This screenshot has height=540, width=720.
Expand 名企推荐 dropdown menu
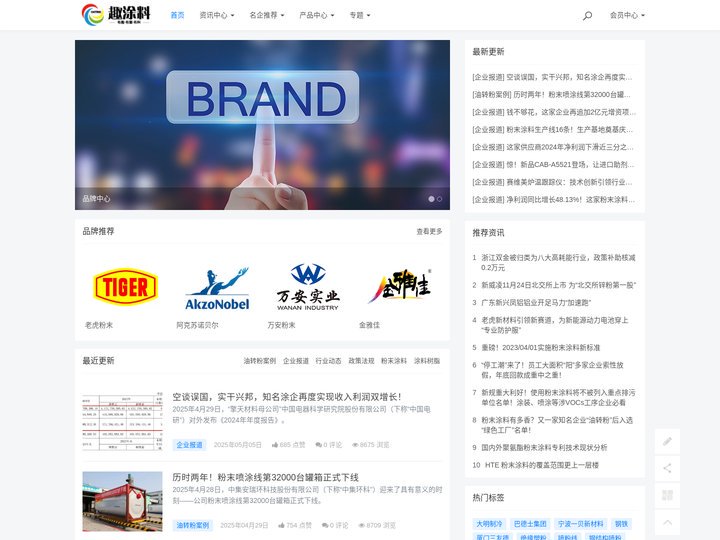coord(267,15)
